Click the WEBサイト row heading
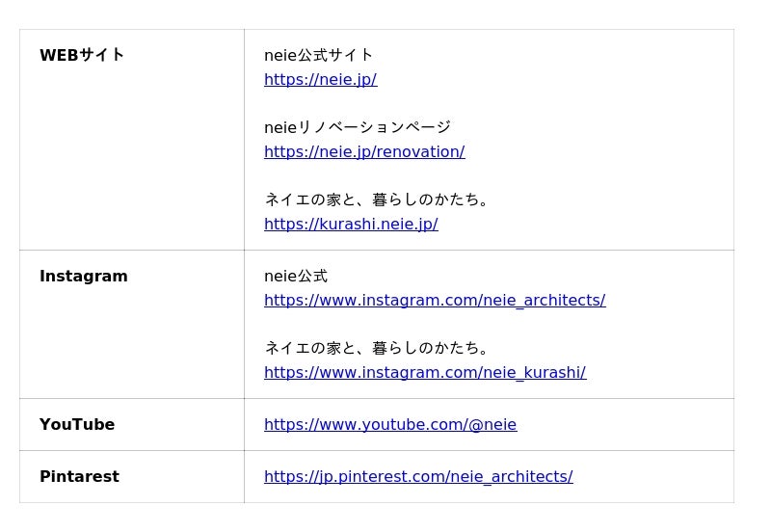This screenshot has height=532, width=771. (82, 55)
